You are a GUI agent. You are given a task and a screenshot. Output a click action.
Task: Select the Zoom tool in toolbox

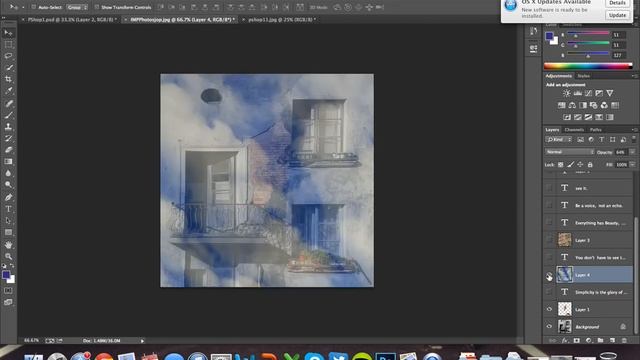[8, 256]
